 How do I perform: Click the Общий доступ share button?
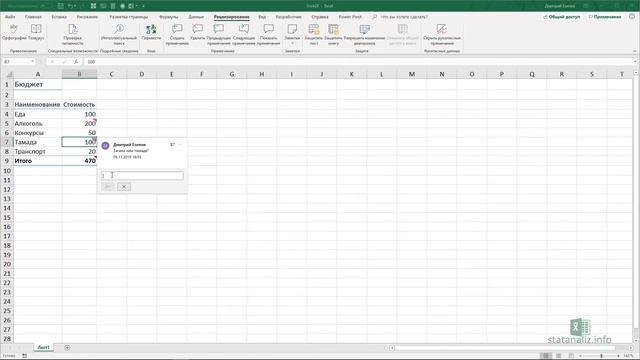tap(562, 17)
